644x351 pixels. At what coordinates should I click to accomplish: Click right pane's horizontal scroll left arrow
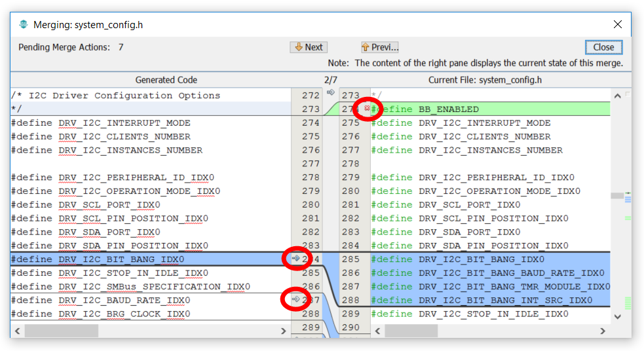[x=377, y=331]
